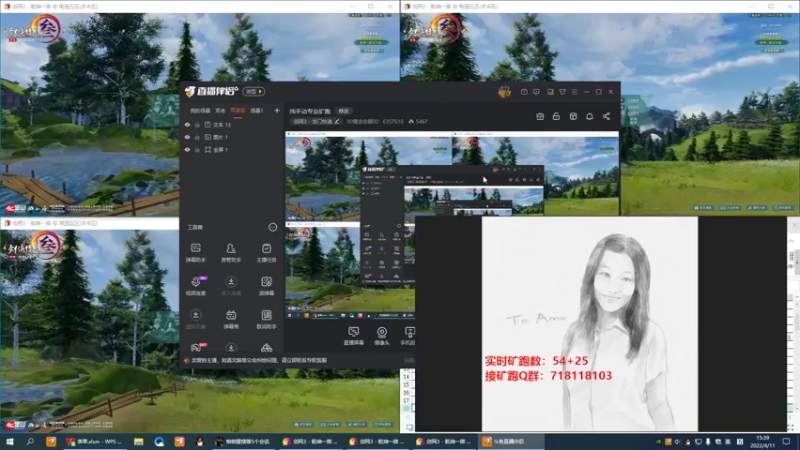Open the Windows notification center icon
The height and width of the screenshot is (450, 800).
786,441
